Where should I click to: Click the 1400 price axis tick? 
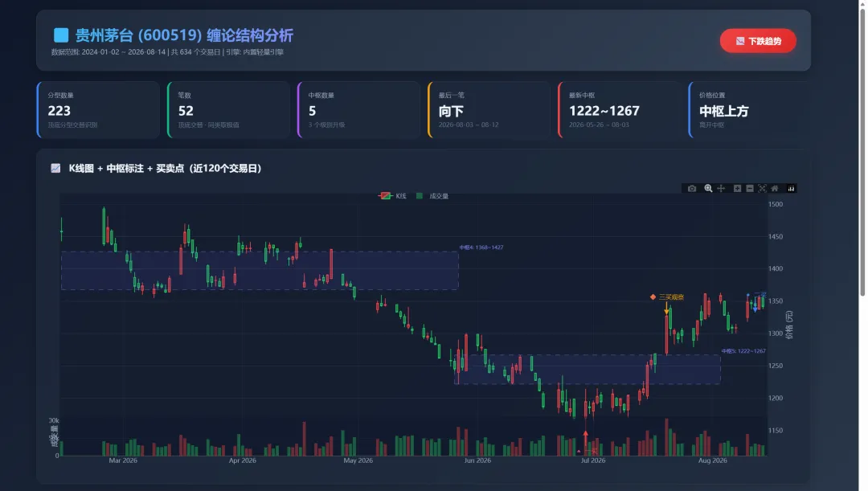coord(776,268)
